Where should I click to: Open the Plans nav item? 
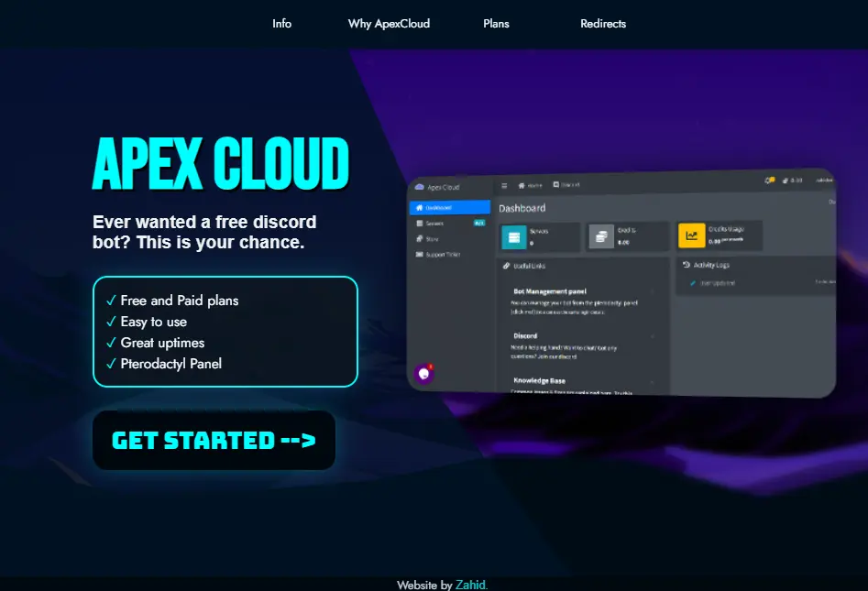pos(496,24)
